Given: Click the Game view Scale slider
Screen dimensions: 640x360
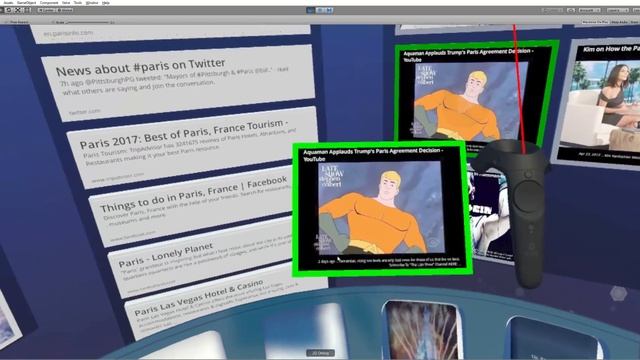Looking at the screenshot, I should point(88,22).
